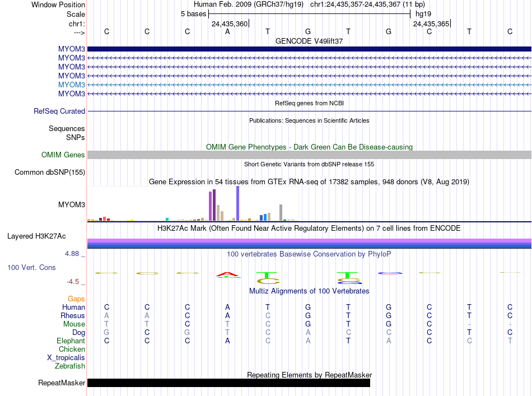The image size is (532, 396).
Task: Click base A in the top ruler row
Action: click(x=227, y=31)
